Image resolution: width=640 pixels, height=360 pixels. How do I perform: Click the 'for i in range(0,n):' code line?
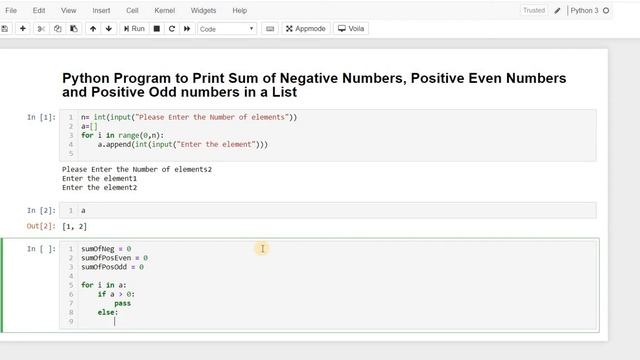point(122,136)
